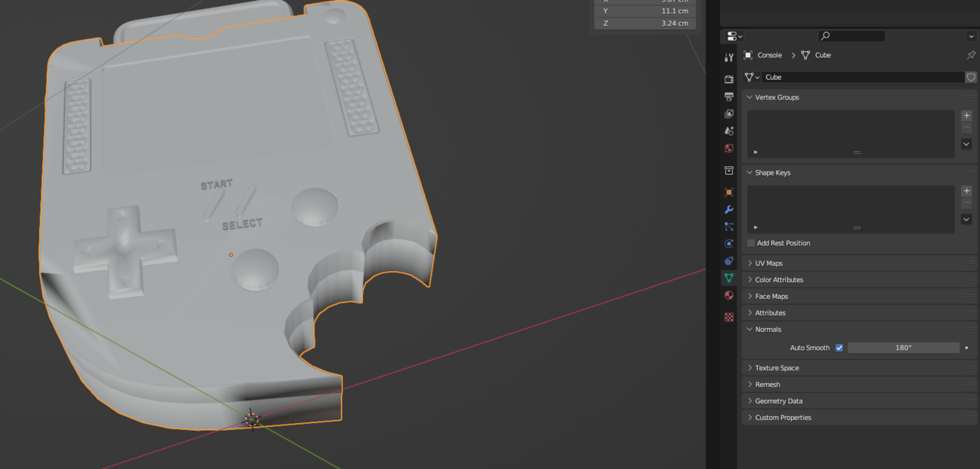980x469 pixels.
Task: Open the Tool properties tab
Action: click(x=729, y=58)
